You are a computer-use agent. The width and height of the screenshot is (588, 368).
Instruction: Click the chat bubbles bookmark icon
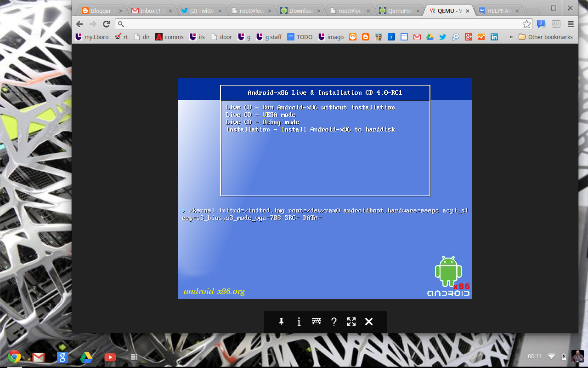pyautogui.click(x=456, y=37)
